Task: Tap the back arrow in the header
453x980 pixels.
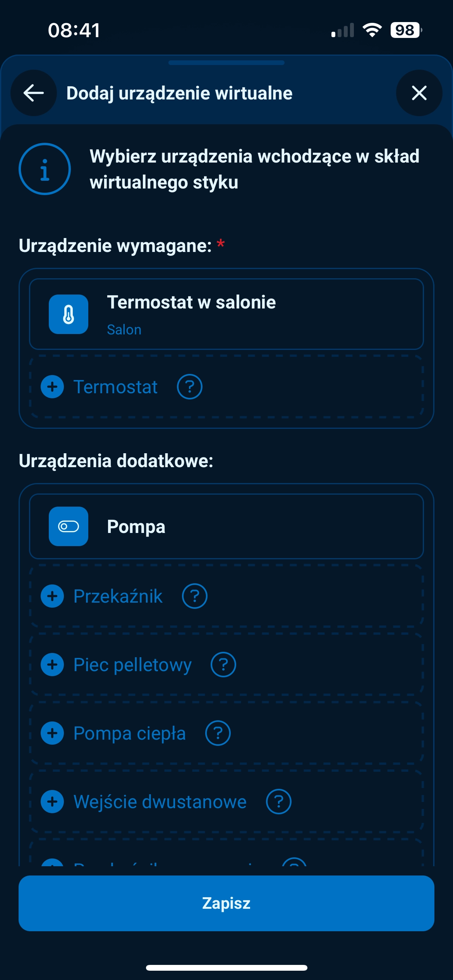Action: click(x=34, y=93)
